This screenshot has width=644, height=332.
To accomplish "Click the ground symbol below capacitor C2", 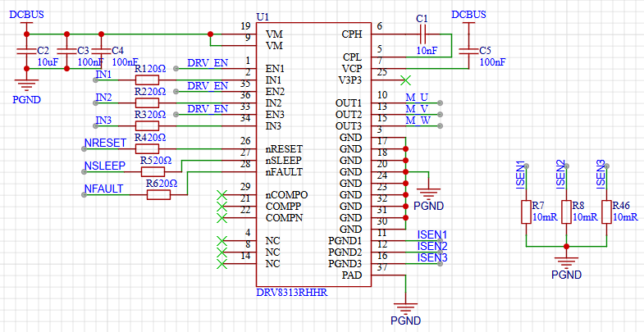I will click(x=26, y=85).
